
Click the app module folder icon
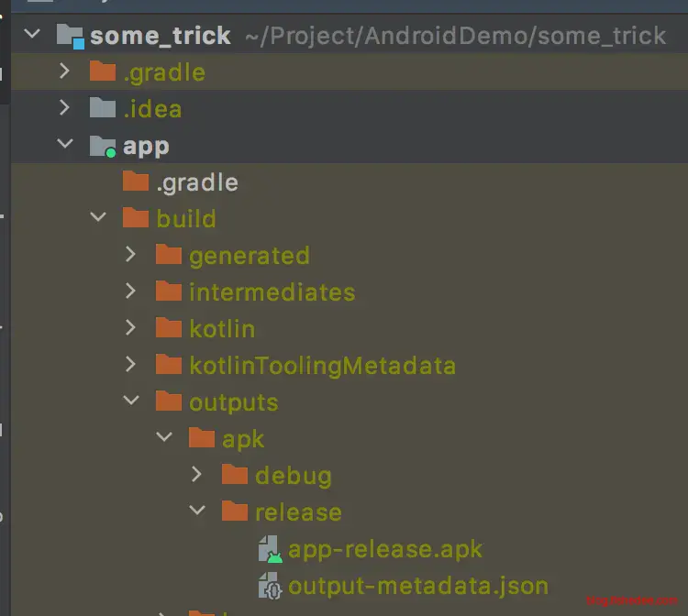click(x=102, y=146)
